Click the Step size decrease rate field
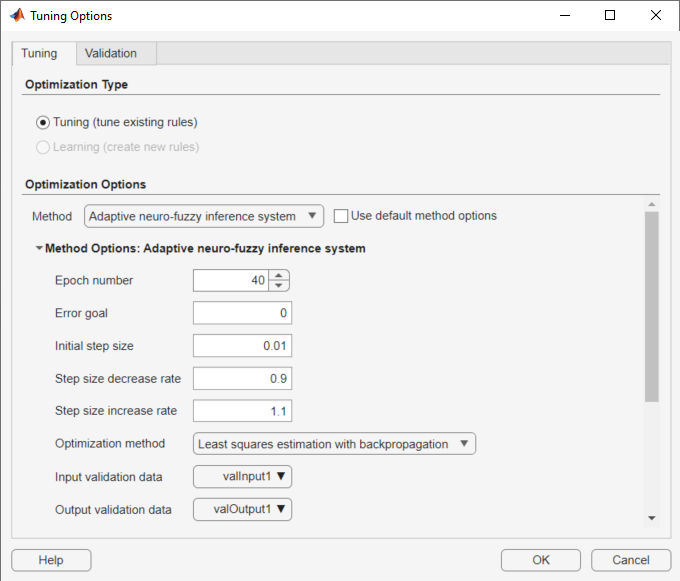680x581 pixels. [242, 379]
